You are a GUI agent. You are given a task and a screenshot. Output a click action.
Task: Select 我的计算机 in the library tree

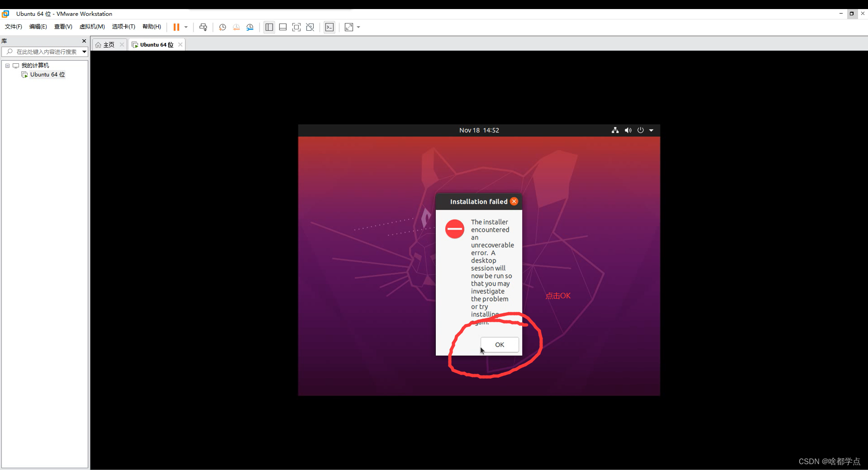[x=35, y=66]
